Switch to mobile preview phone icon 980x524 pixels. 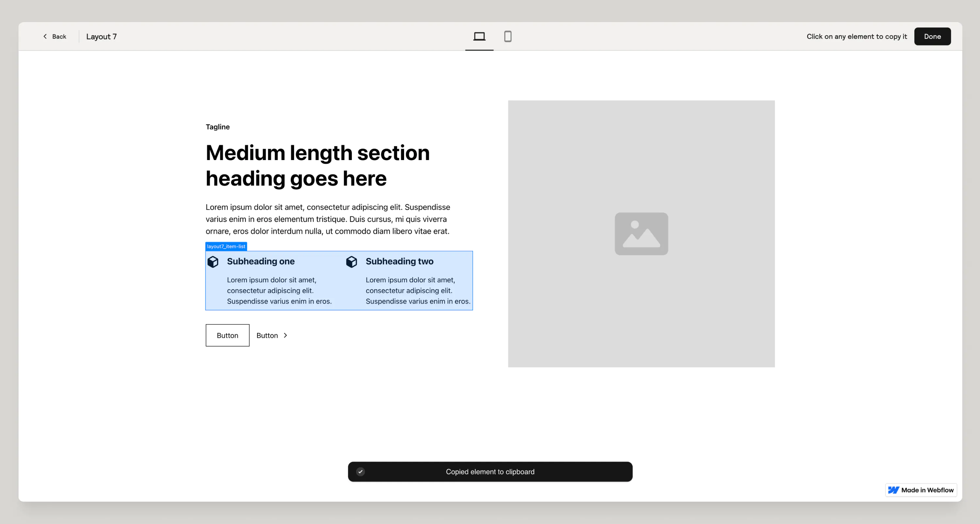[x=508, y=37]
